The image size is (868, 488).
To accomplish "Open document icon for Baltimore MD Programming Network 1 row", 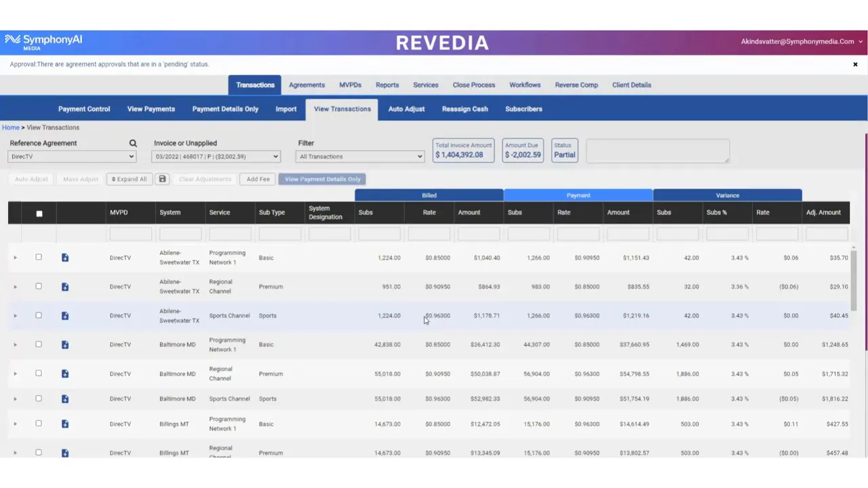I will [x=65, y=345].
